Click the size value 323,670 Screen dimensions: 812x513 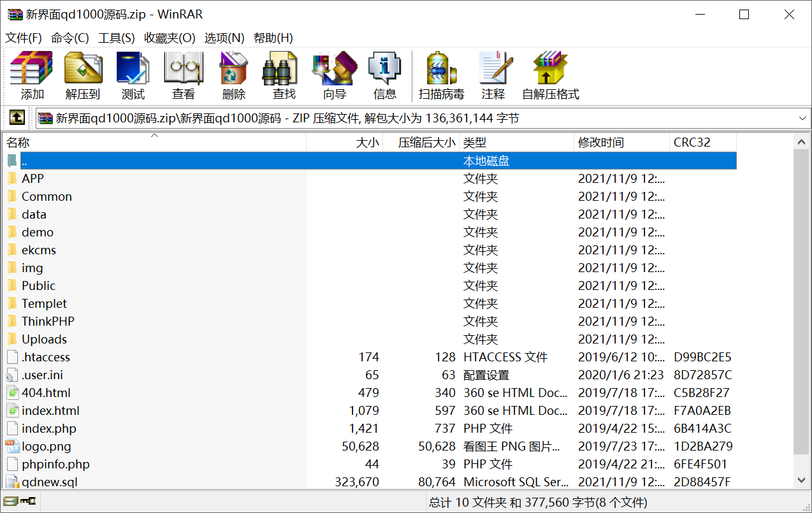click(357, 482)
